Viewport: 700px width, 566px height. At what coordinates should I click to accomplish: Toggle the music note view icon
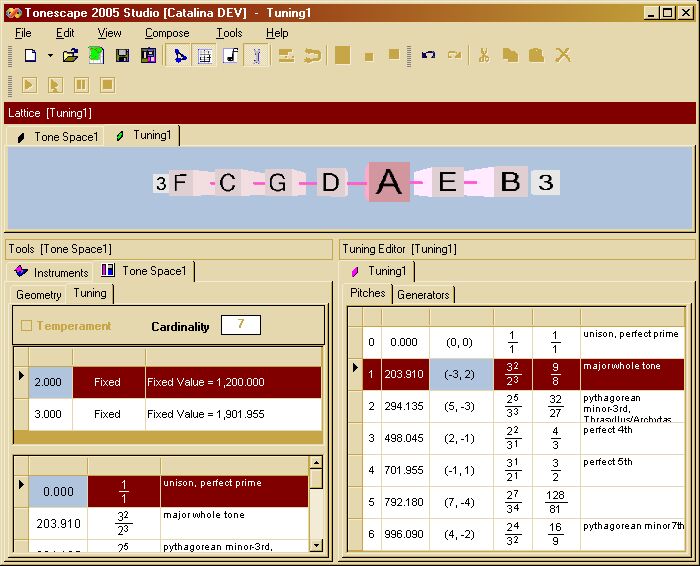[x=231, y=56]
